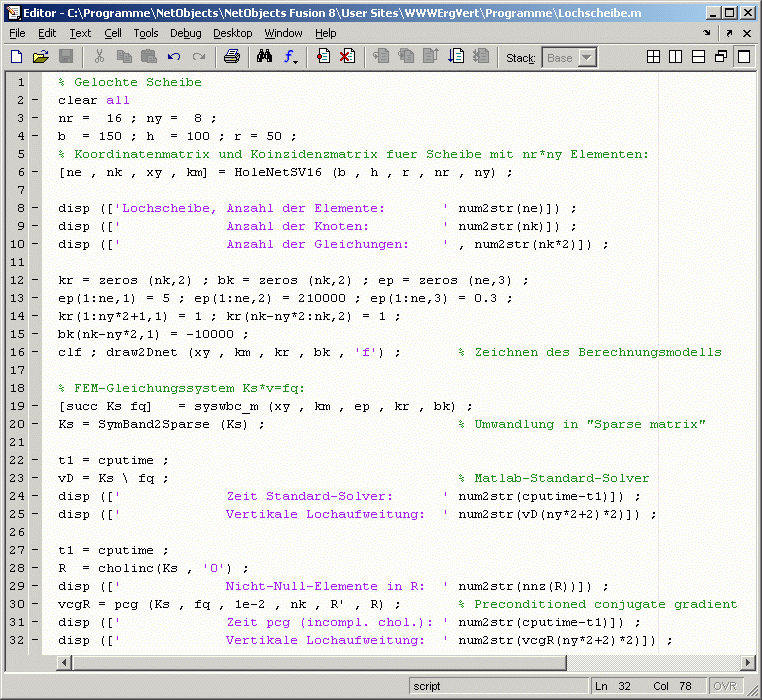Click the Clear all breakpoints icon

click(x=346, y=57)
